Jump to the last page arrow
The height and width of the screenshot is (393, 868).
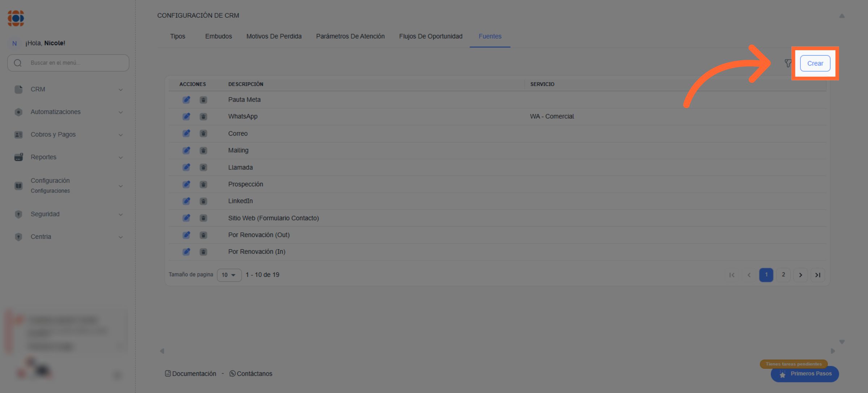click(x=817, y=275)
